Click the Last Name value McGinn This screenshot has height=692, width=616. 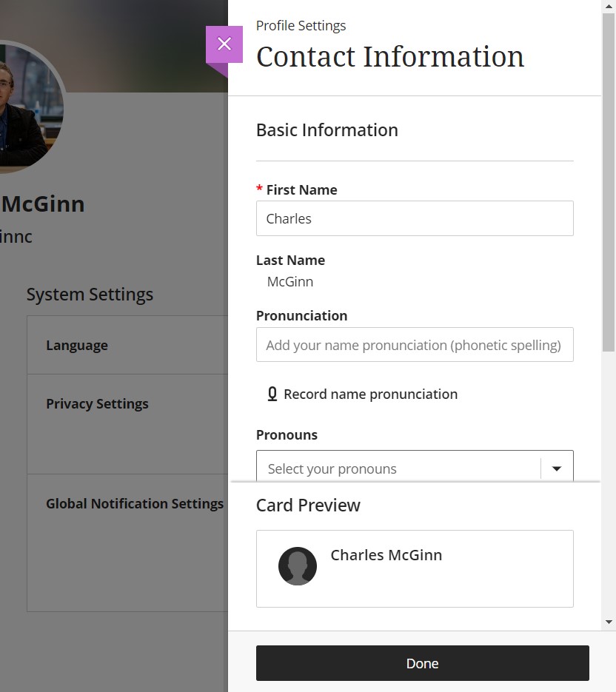[x=290, y=281]
